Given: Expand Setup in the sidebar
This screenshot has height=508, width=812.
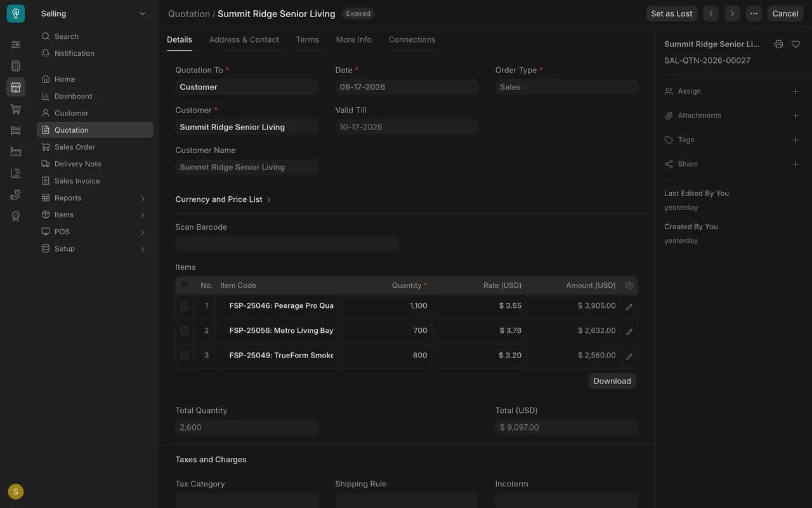Looking at the screenshot, I should click(x=95, y=249).
